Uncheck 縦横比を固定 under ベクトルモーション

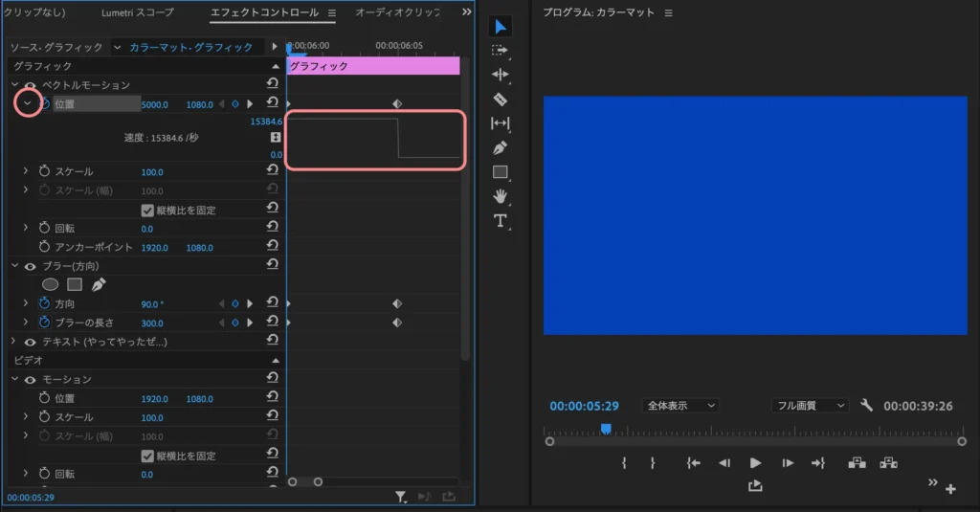(x=147, y=210)
